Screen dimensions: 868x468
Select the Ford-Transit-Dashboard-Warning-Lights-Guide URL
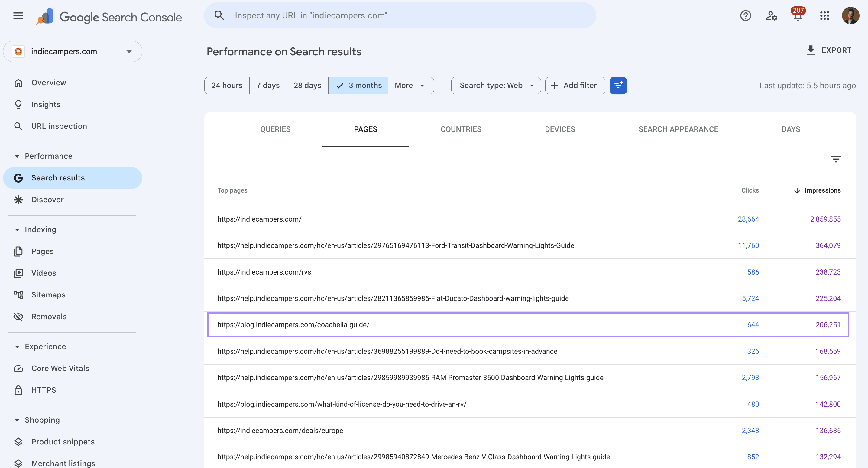[x=396, y=246]
